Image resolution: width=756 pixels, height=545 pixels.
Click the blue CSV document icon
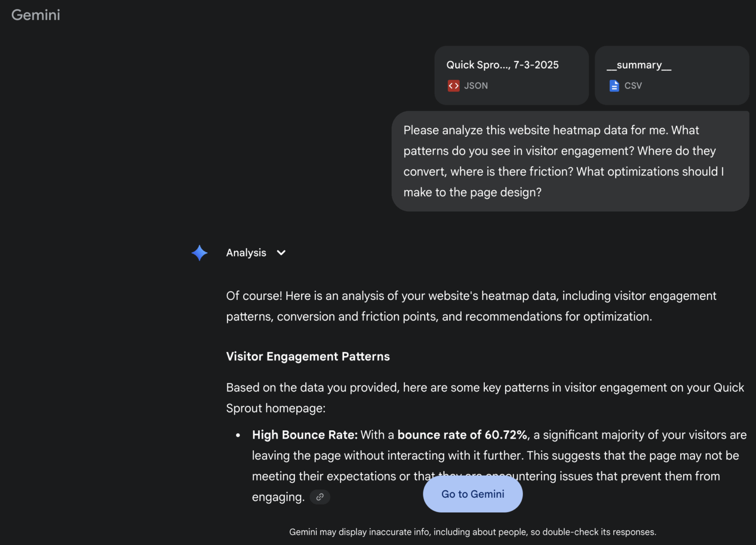pyautogui.click(x=614, y=85)
